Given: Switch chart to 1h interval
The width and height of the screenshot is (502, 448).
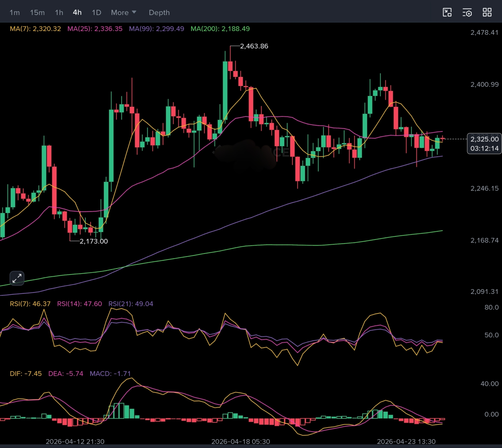Looking at the screenshot, I should (x=59, y=13).
